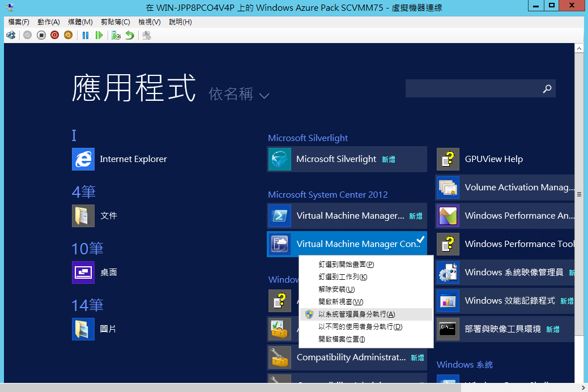The height and width of the screenshot is (392, 588).
Task: Click the Enhanced session toolbar icon
Action: (147, 35)
